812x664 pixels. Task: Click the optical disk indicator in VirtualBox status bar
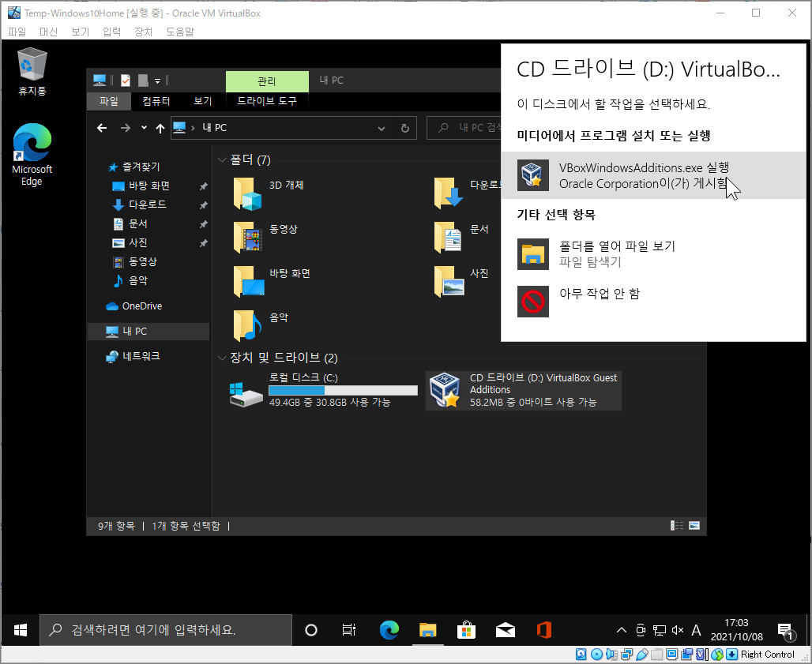(596, 655)
